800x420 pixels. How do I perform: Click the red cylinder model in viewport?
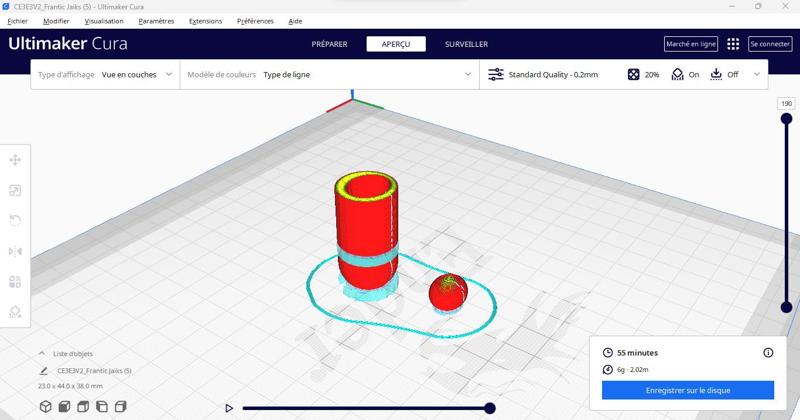pyautogui.click(x=366, y=232)
